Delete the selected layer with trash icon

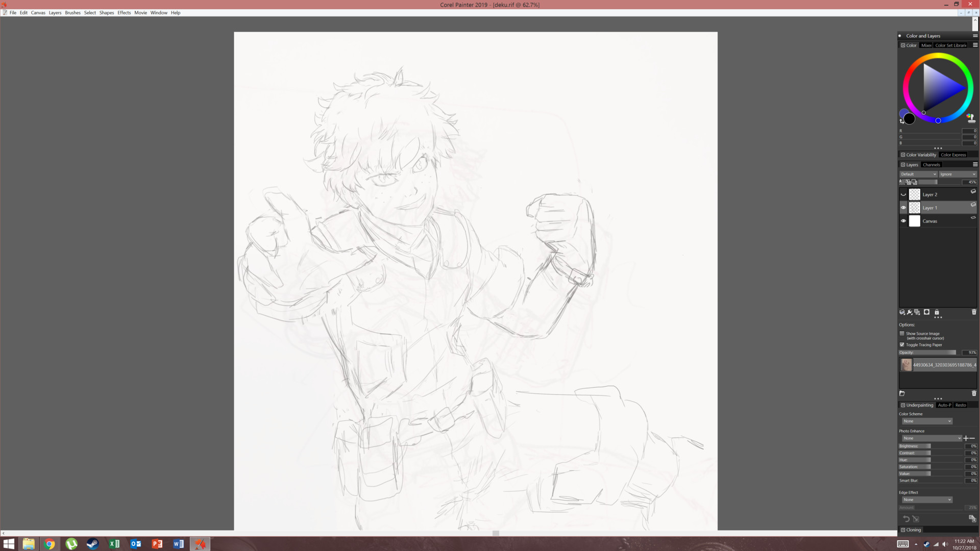pyautogui.click(x=974, y=312)
